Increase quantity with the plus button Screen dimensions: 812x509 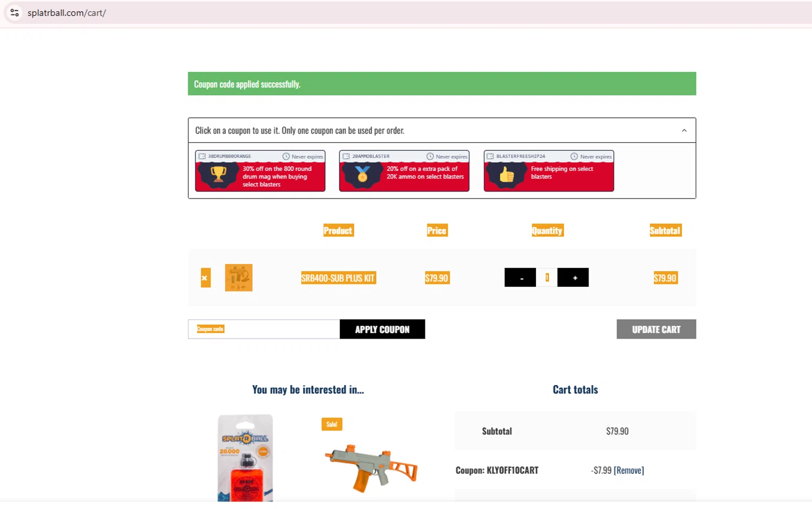point(573,277)
